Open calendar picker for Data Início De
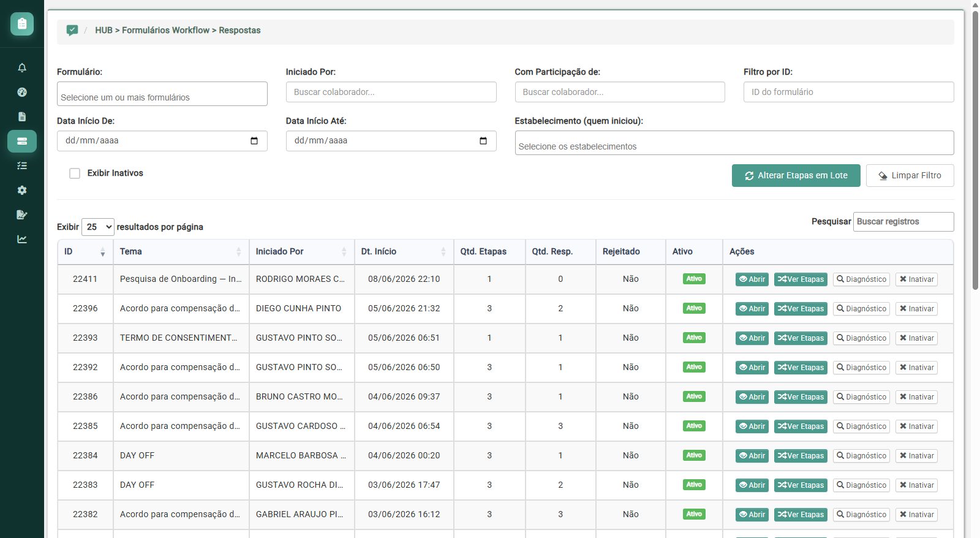Image resolution: width=980 pixels, height=538 pixels. 254,141
